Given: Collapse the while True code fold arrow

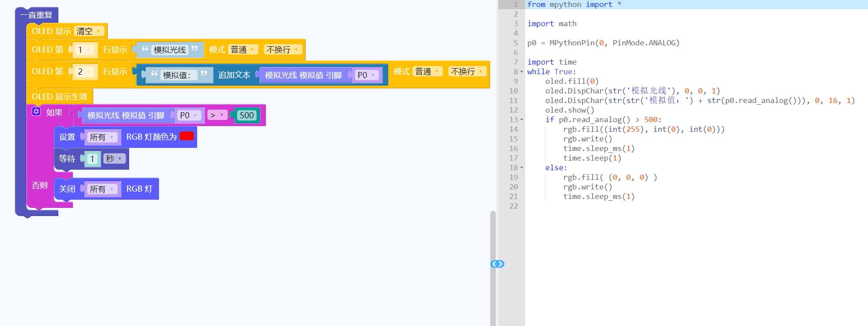Looking at the screenshot, I should coord(522,72).
